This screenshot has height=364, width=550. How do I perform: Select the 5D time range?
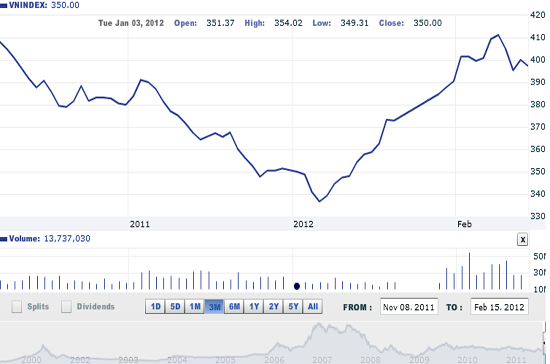[x=175, y=307]
